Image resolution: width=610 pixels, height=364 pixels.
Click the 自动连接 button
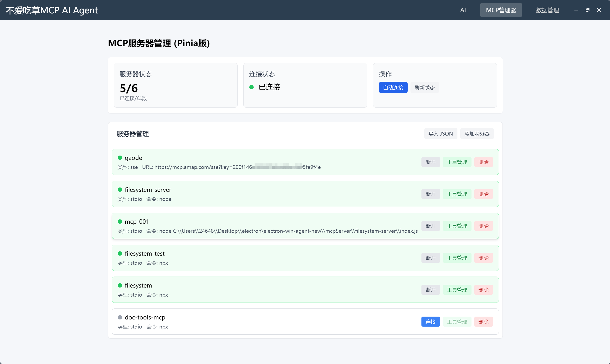(x=393, y=88)
